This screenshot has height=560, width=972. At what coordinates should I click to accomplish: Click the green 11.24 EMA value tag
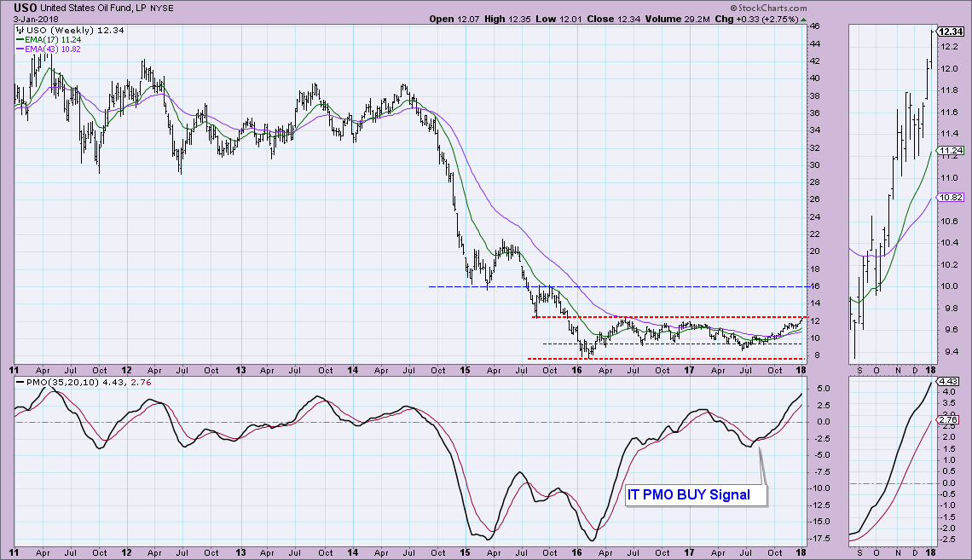[949, 150]
